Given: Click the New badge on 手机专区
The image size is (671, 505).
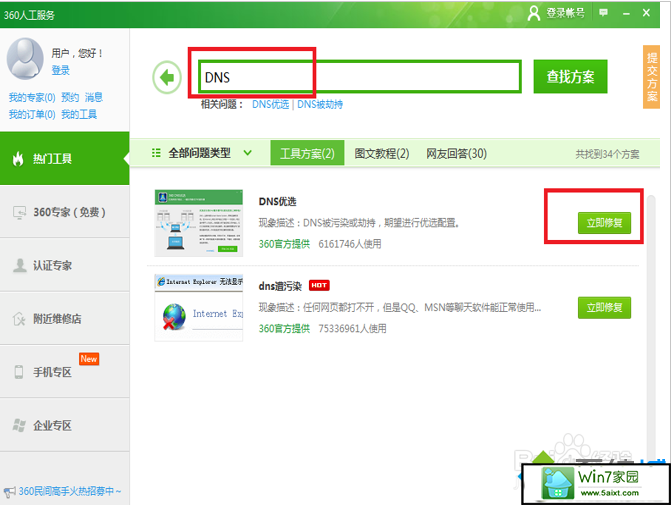Looking at the screenshot, I should pyautogui.click(x=89, y=359).
